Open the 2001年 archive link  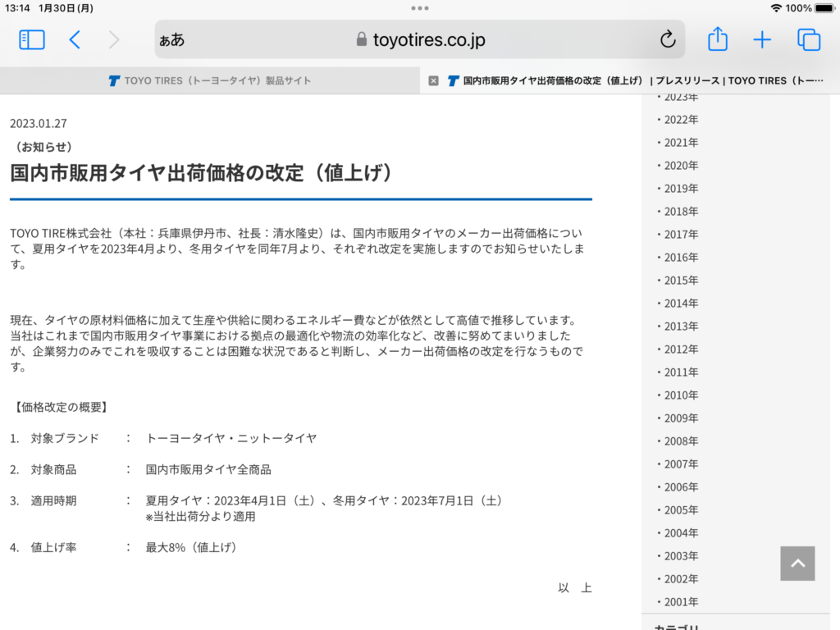coord(681,602)
